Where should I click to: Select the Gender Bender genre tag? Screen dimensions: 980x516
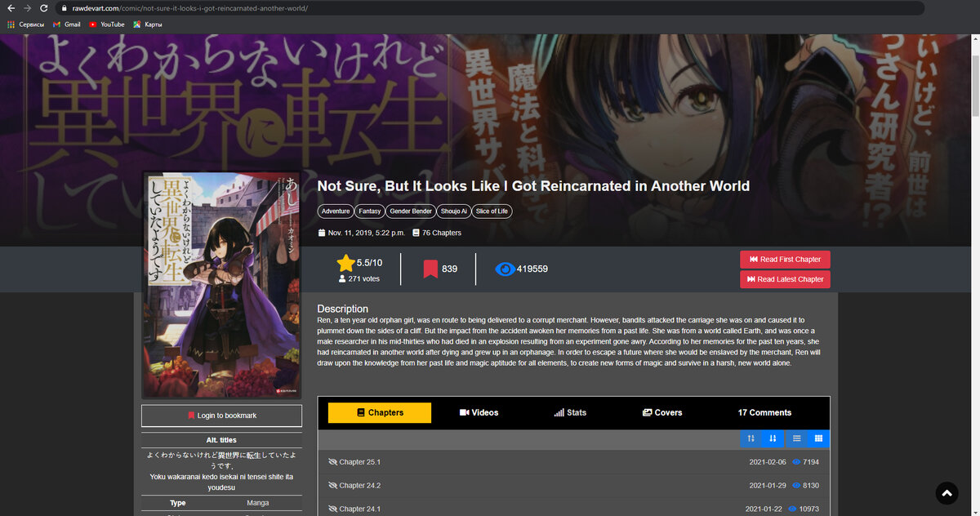pyautogui.click(x=411, y=211)
